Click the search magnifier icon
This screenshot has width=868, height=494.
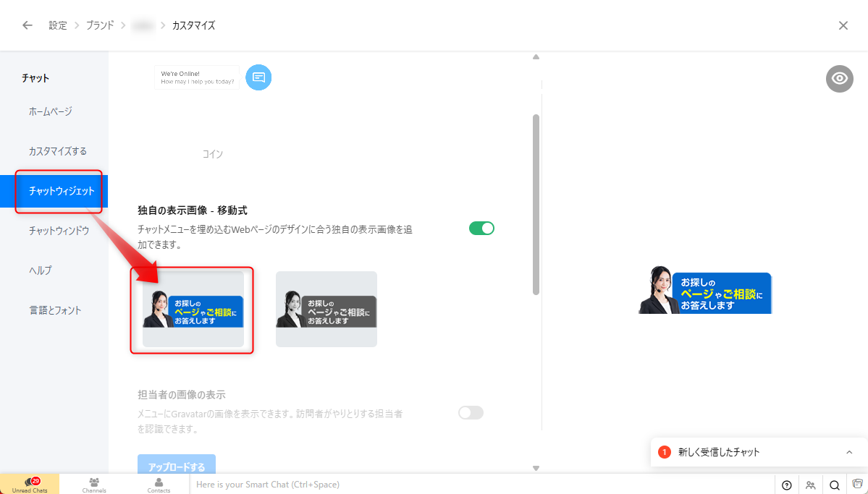tap(834, 485)
